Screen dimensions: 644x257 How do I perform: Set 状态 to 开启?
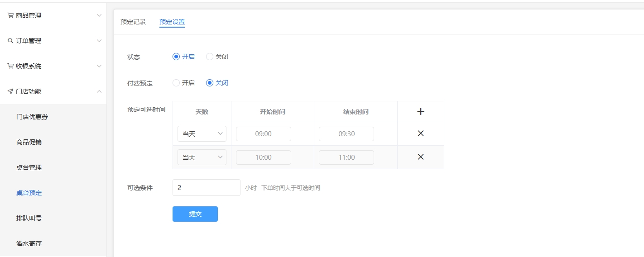(x=176, y=57)
